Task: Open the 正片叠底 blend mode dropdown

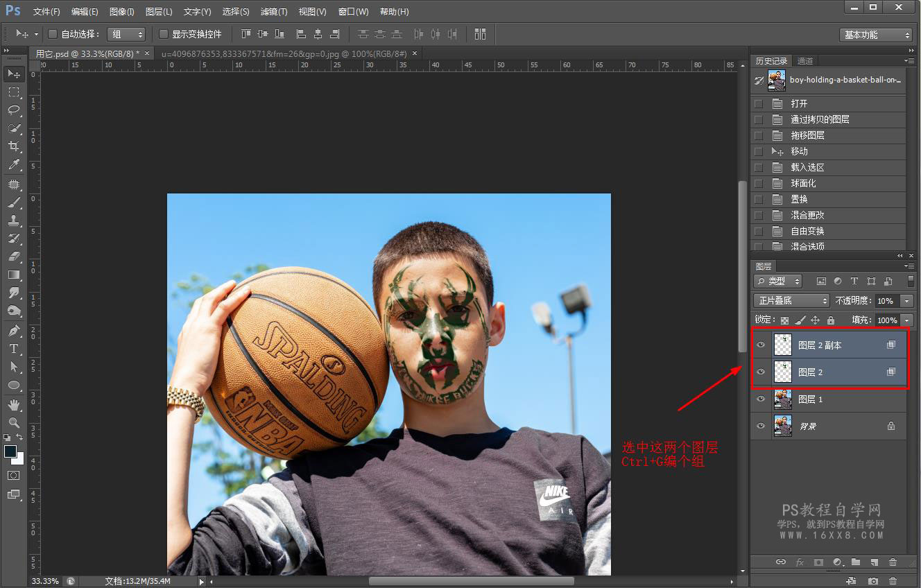Action: coord(792,301)
